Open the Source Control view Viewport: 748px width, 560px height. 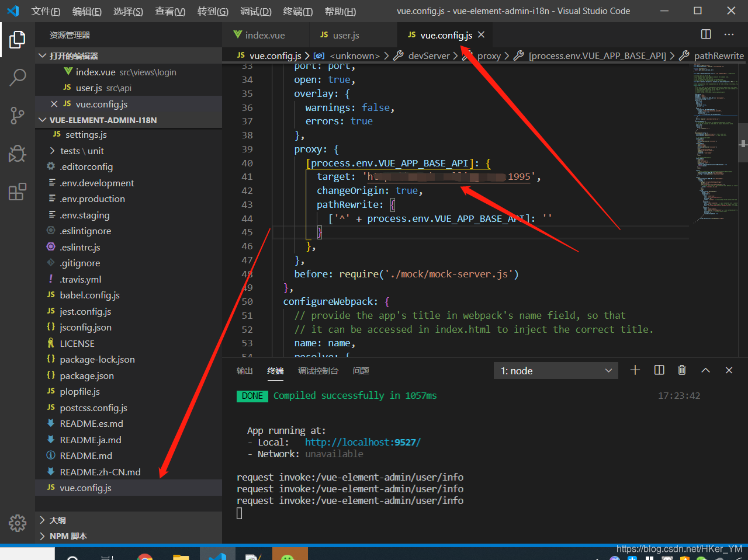click(18, 116)
